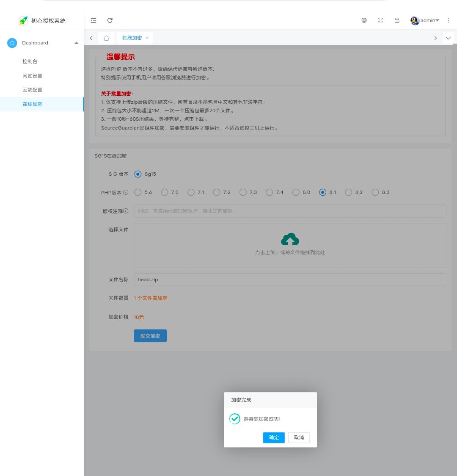Click the green success checkmark
This screenshot has width=457, height=476.
tap(235, 418)
